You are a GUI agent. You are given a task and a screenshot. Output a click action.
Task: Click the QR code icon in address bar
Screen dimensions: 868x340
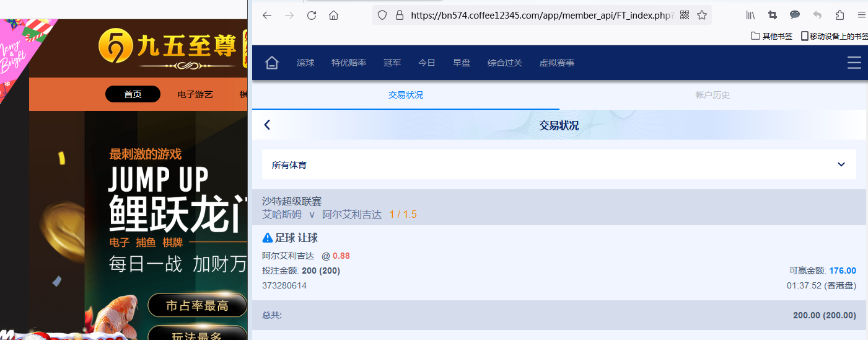[x=685, y=16]
